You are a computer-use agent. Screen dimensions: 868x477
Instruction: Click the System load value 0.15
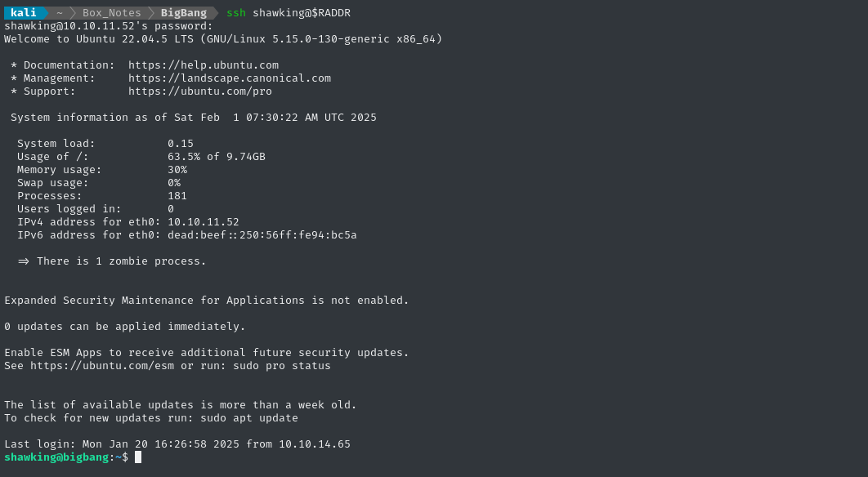181,143
